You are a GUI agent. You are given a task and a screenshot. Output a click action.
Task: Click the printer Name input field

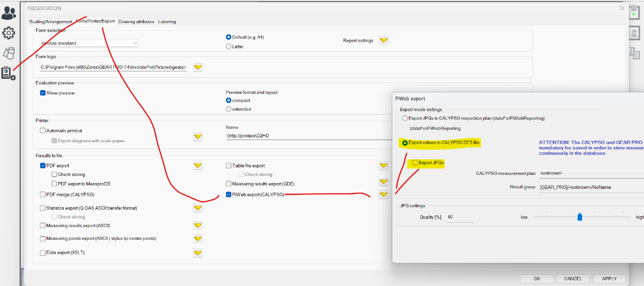point(309,136)
